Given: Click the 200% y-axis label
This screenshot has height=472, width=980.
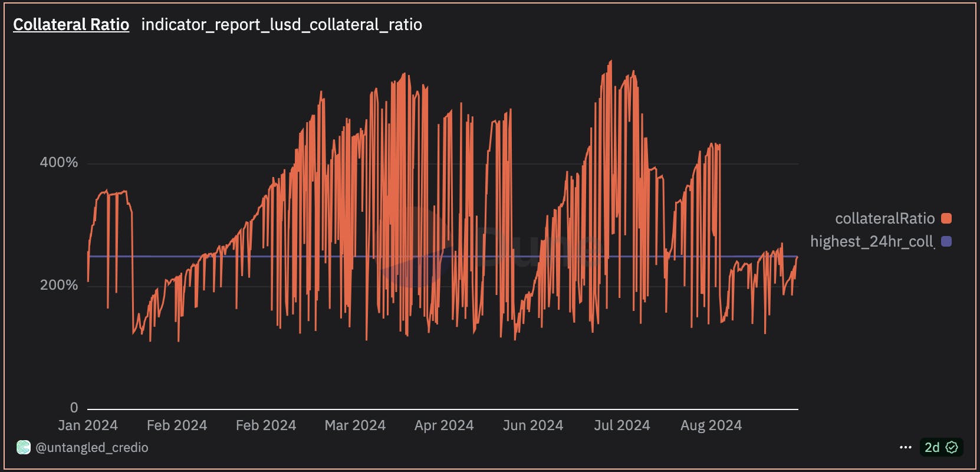Looking at the screenshot, I should 59,285.
